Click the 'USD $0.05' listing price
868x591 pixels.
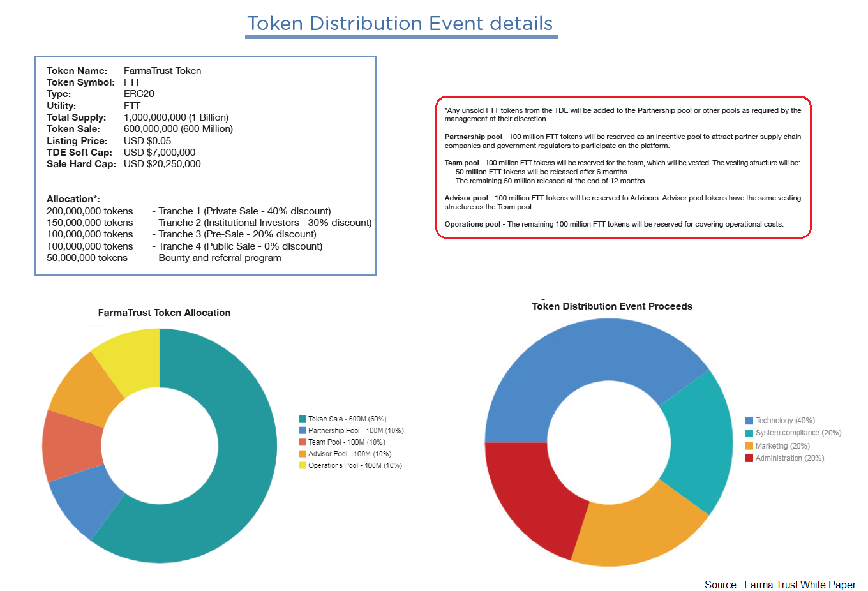point(147,141)
